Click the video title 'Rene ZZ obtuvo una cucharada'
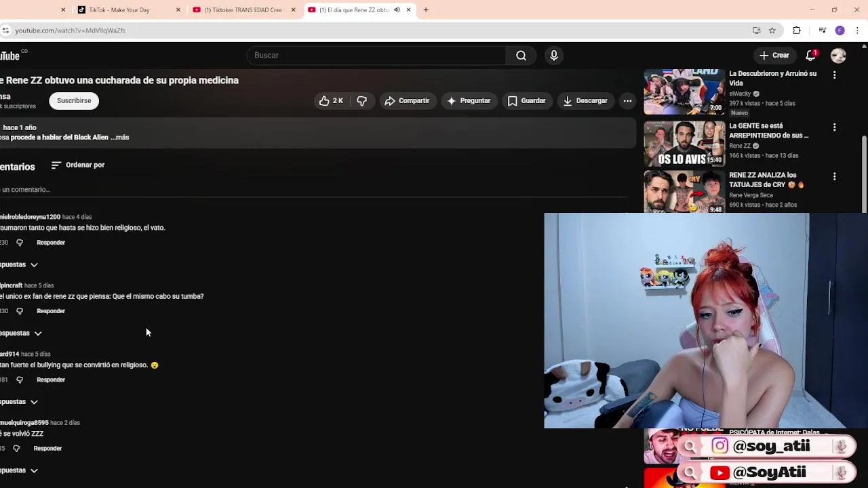868x488 pixels. pyautogui.click(x=119, y=80)
